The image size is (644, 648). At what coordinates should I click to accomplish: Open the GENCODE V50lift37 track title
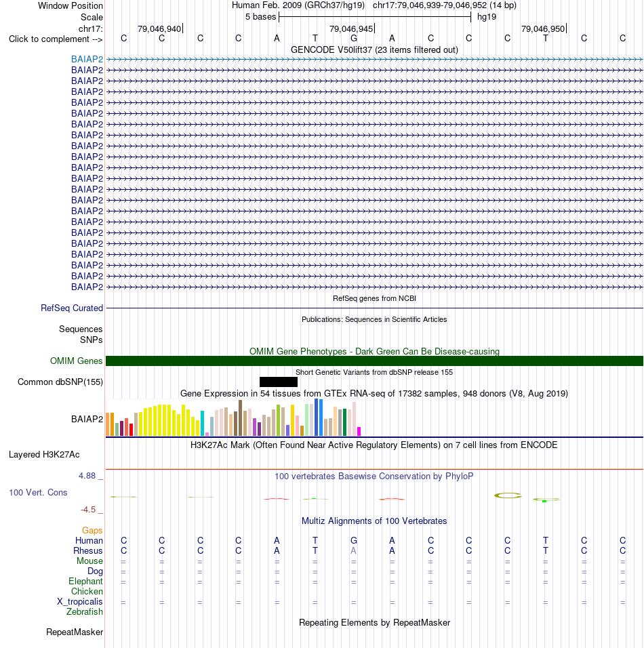[374, 50]
